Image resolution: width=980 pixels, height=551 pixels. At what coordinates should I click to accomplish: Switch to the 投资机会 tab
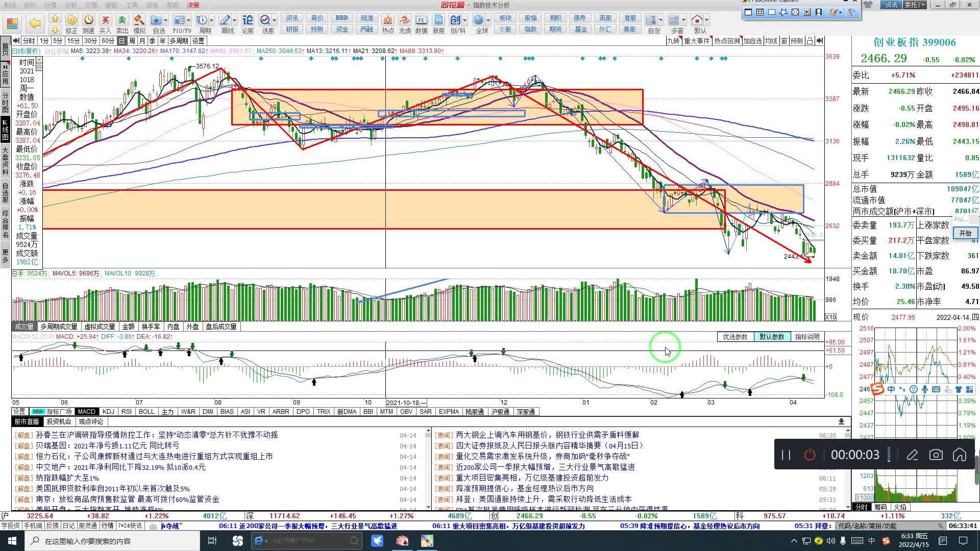coord(59,421)
